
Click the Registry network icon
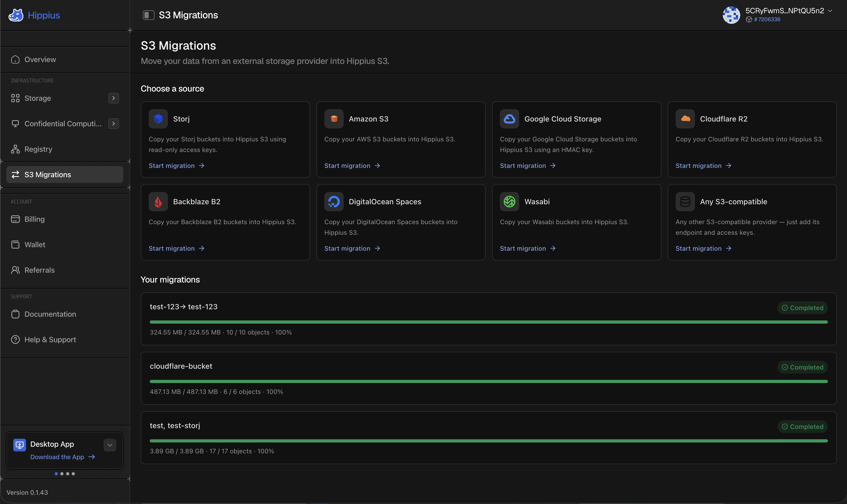[x=15, y=149]
